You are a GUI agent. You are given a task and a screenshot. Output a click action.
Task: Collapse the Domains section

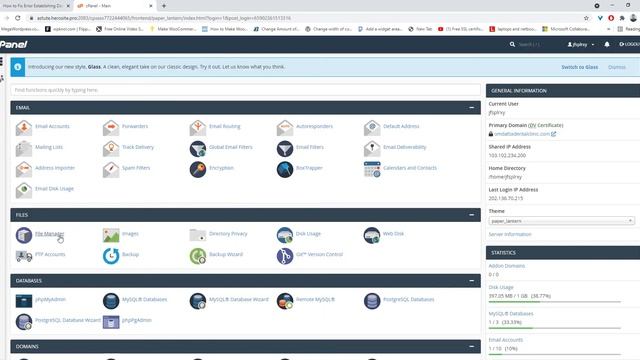[471, 347]
